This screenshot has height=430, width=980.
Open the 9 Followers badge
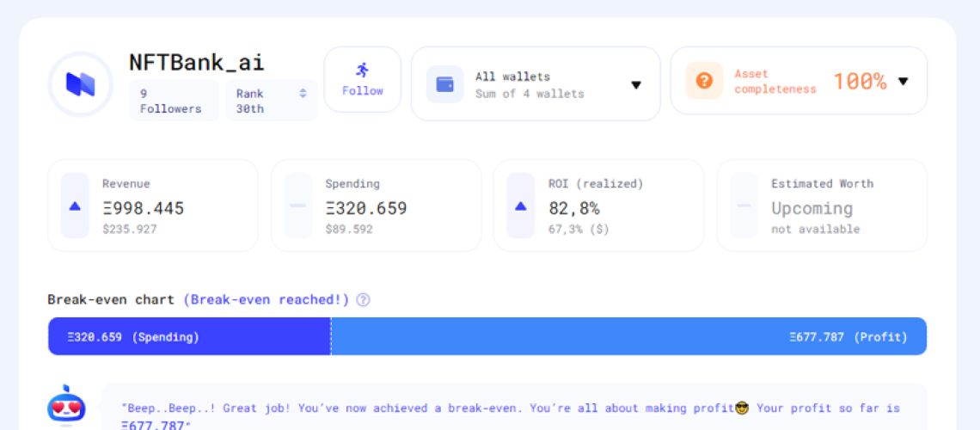175,101
